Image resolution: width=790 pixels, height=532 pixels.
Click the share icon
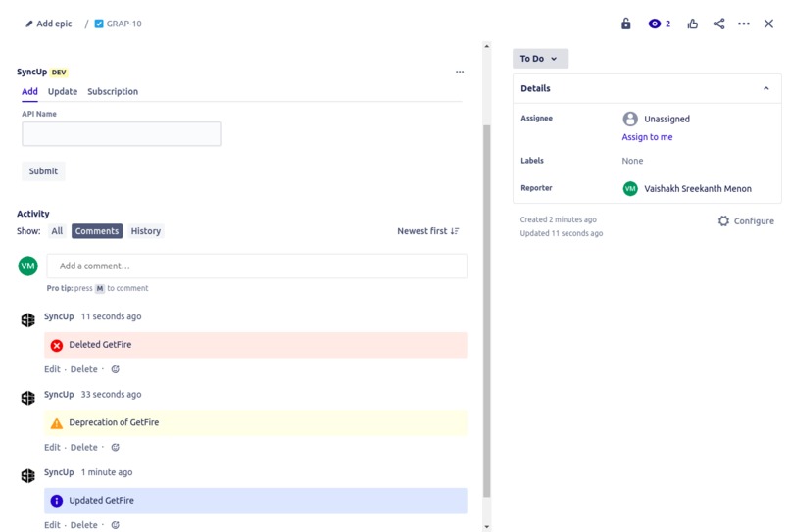tap(719, 24)
